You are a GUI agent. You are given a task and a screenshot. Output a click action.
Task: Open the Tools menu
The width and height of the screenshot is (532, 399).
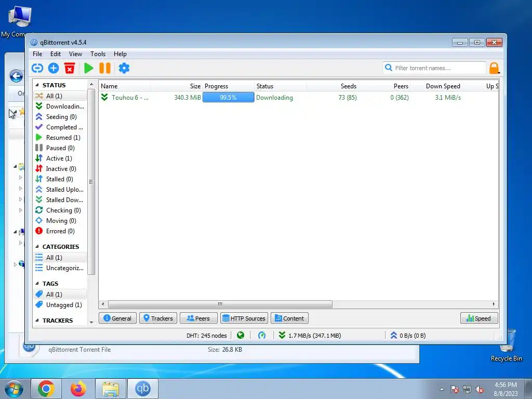pos(98,54)
